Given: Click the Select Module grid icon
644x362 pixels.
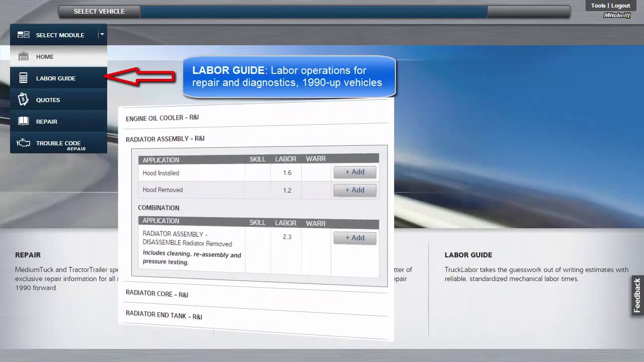Looking at the screenshot, I should [23, 35].
